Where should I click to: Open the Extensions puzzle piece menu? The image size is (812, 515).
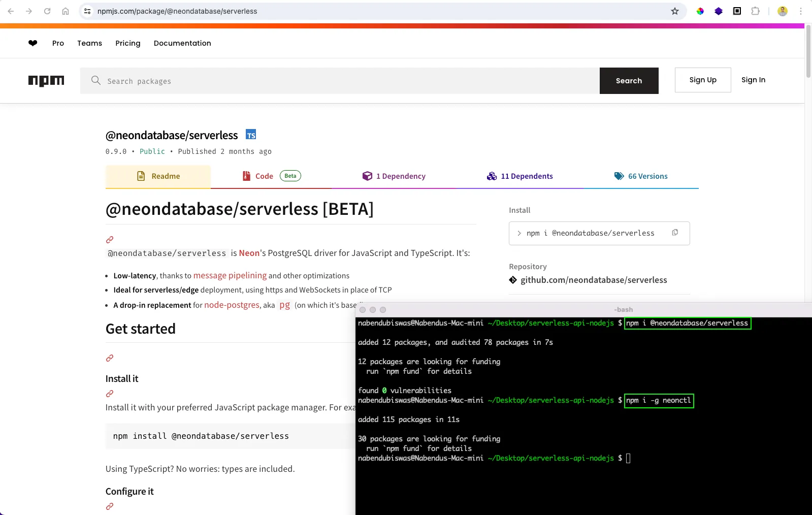[755, 11]
